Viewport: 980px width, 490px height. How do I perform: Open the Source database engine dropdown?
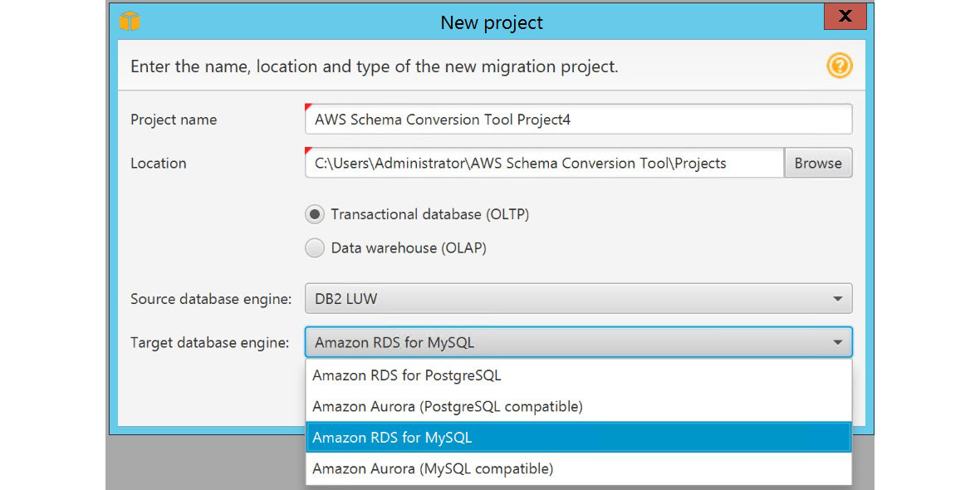click(836, 298)
